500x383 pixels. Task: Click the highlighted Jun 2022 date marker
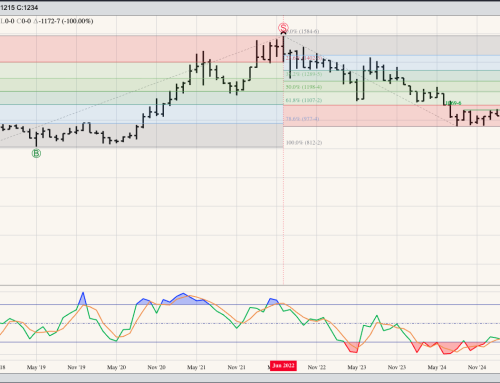283,366
